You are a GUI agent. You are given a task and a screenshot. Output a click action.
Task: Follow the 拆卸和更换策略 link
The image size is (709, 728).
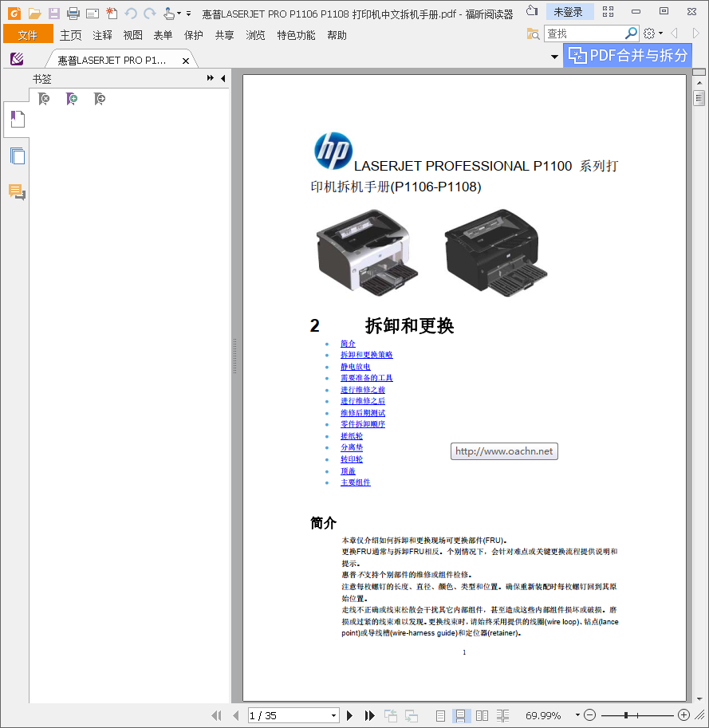tap(366, 355)
